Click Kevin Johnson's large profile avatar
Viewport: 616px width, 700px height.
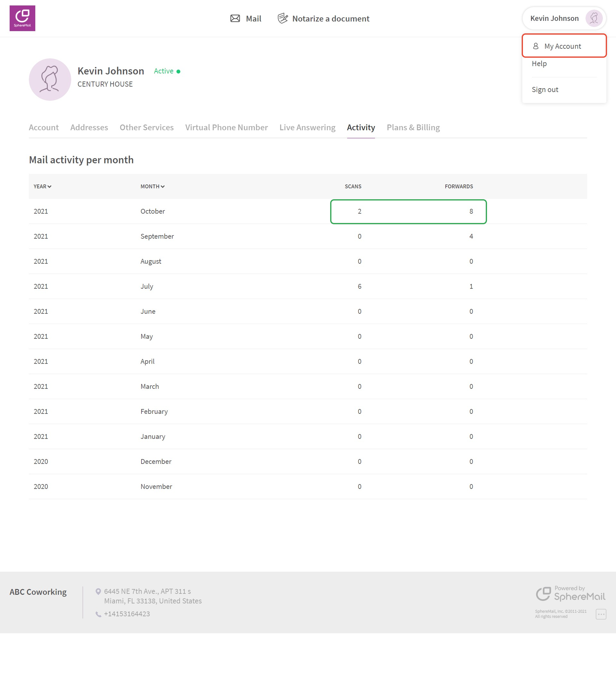pos(50,80)
